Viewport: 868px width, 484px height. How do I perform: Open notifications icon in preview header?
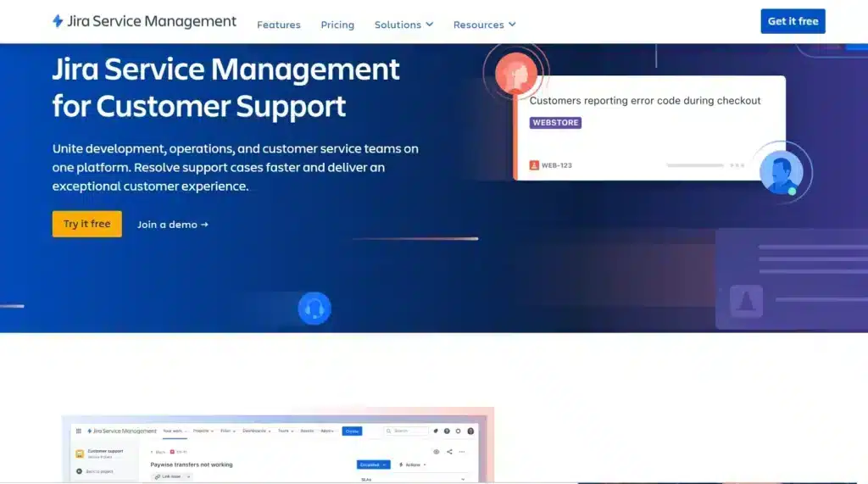coord(436,431)
